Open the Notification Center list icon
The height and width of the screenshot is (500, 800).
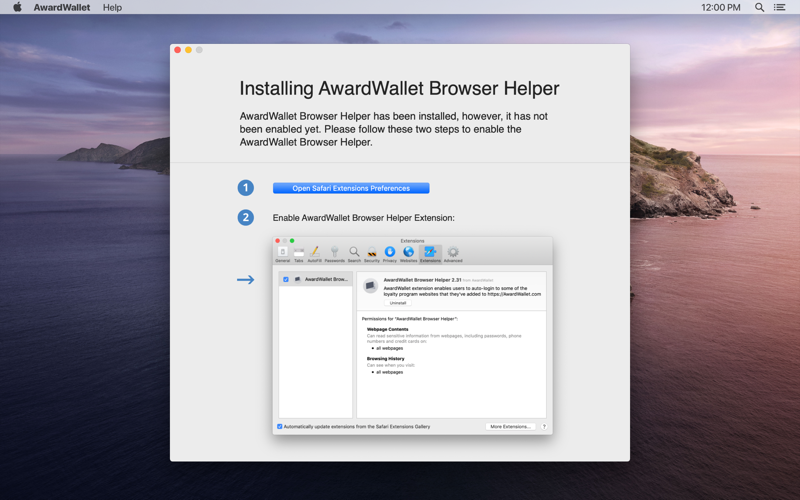tap(780, 7)
